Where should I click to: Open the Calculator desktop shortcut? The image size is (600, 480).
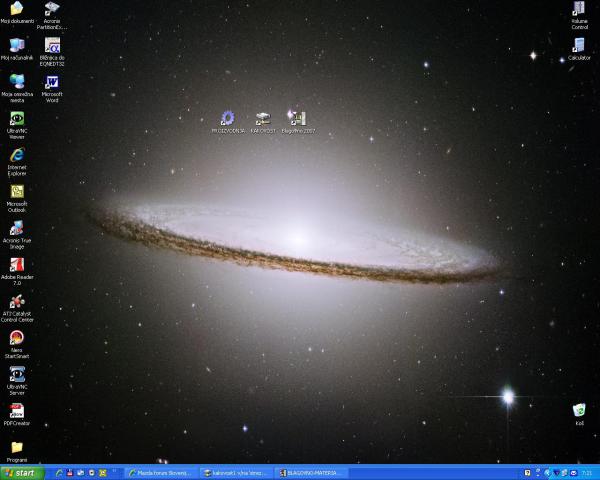click(579, 45)
